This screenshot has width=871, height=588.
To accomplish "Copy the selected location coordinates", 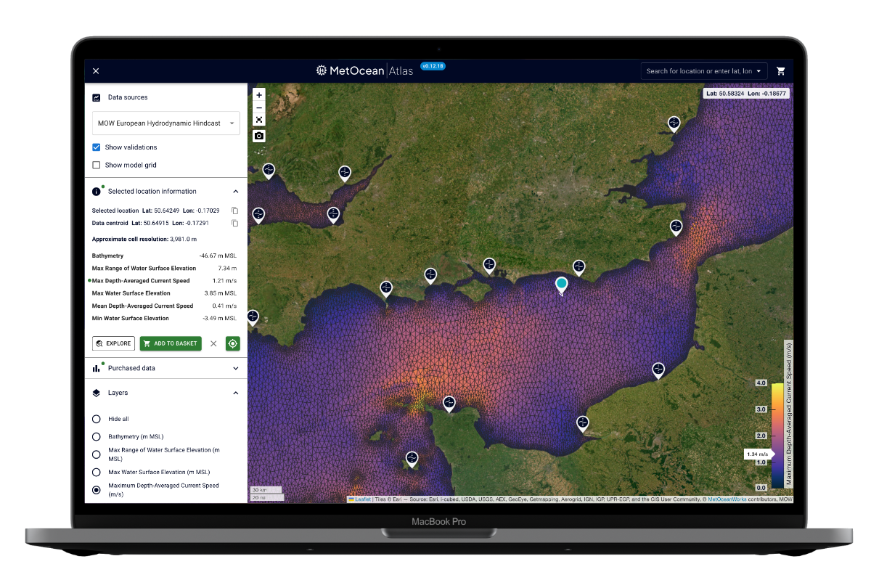I will point(234,211).
